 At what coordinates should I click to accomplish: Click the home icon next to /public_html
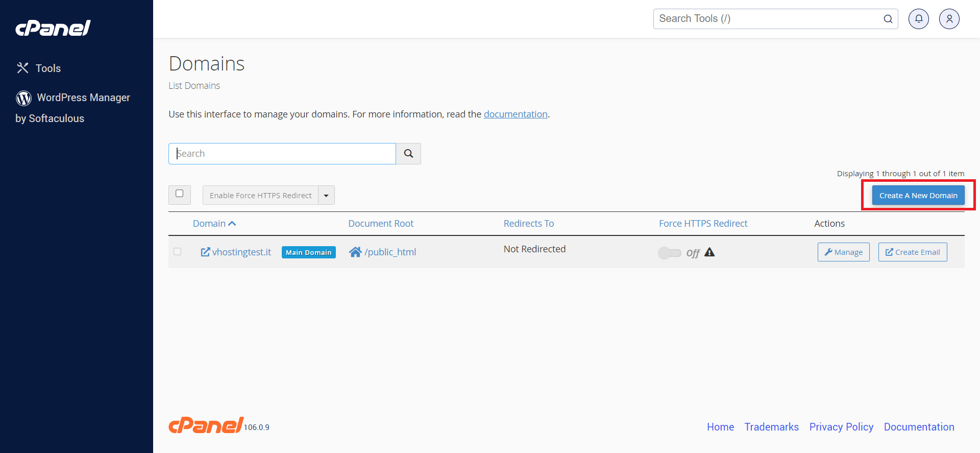(x=355, y=252)
